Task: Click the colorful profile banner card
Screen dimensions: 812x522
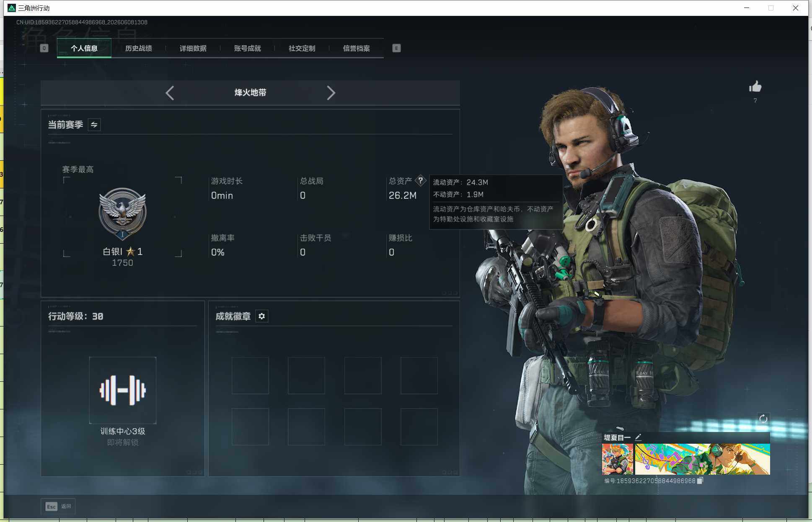Action: (703, 459)
